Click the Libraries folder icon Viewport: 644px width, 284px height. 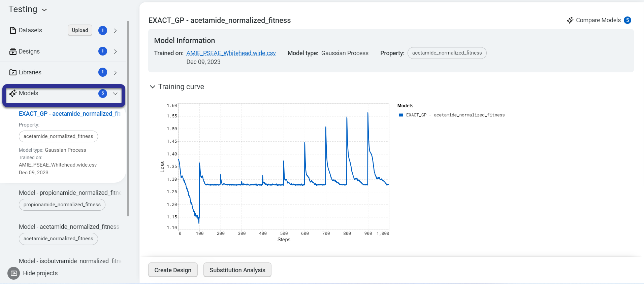pos(13,72)
